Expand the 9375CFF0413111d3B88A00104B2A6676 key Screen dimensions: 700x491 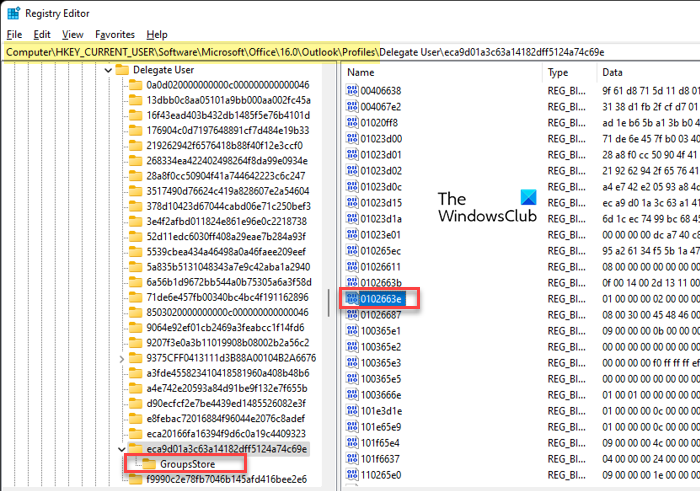[x=122, y=358]
